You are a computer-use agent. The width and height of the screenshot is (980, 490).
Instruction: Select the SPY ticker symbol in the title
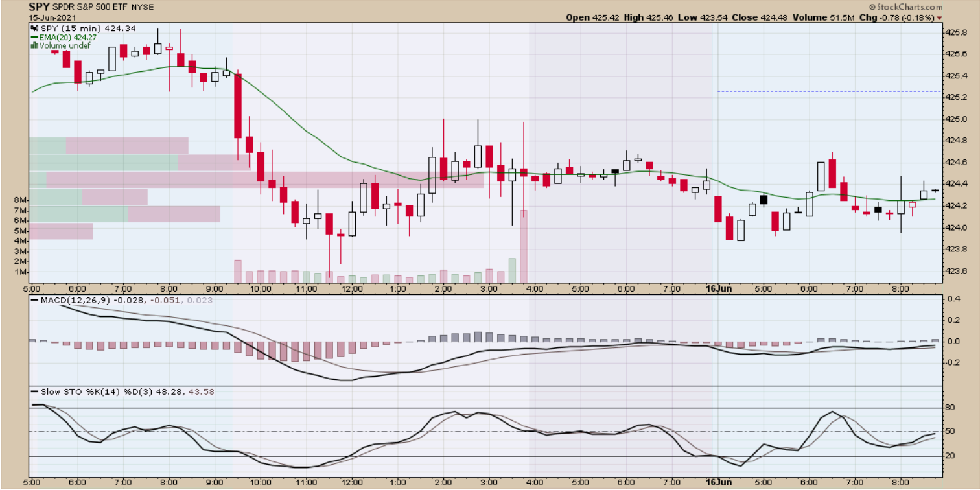(x=39, y=6)
